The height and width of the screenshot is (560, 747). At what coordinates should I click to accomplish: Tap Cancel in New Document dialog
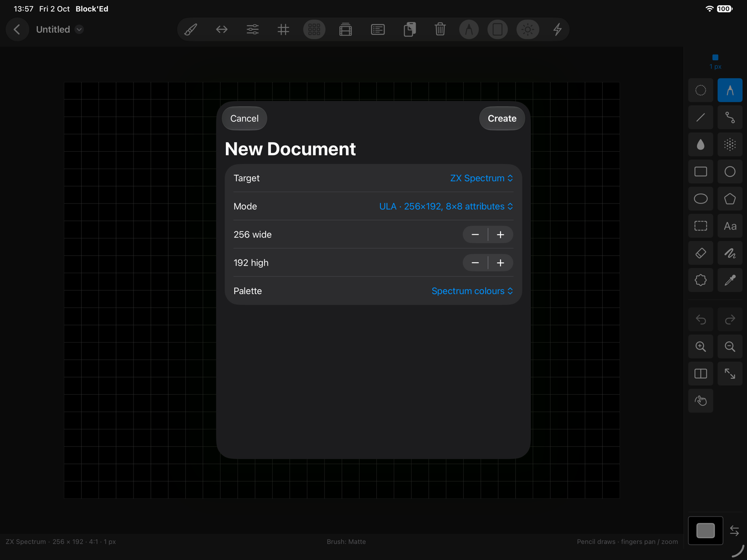tap(244, 119)
